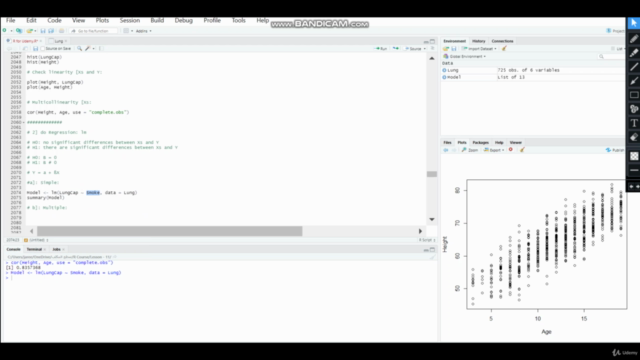Open the Addins dropdown
640x360 pixels.
click(x=143, y=31)
